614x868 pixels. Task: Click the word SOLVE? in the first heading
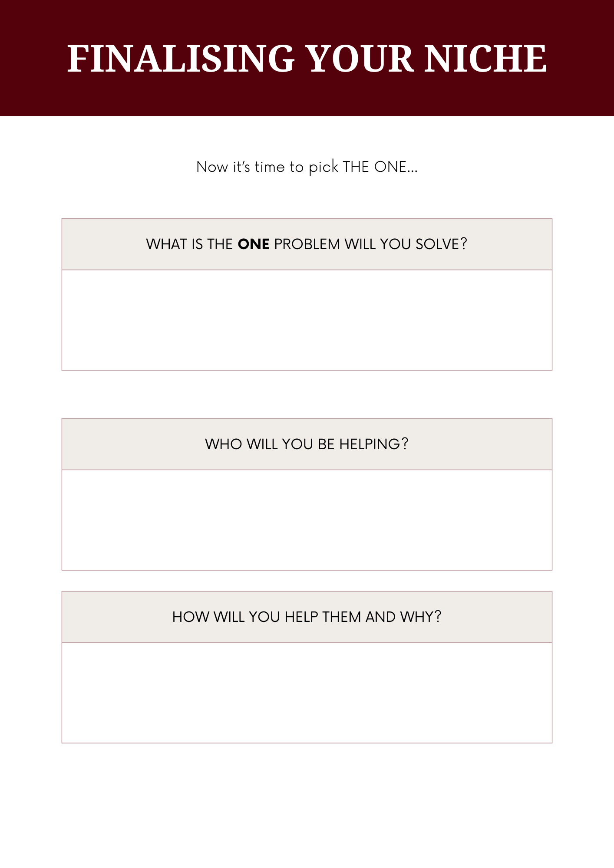[x=441, y=244]
